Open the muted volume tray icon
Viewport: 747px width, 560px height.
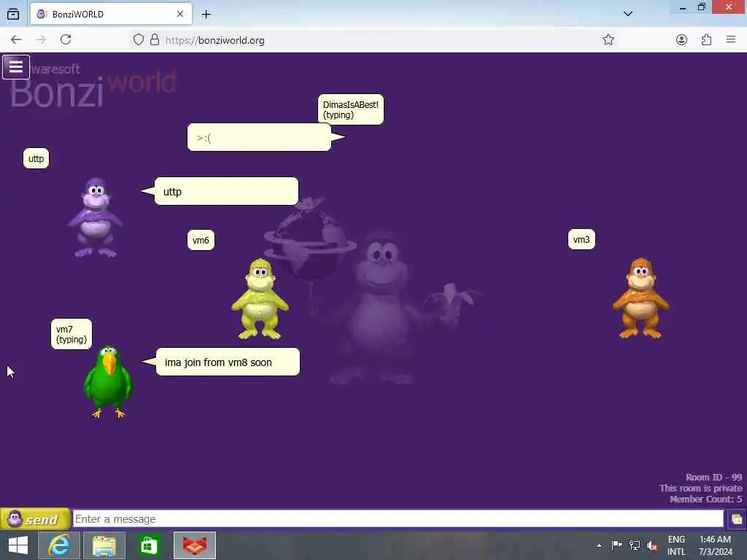[x=652, y=545]
